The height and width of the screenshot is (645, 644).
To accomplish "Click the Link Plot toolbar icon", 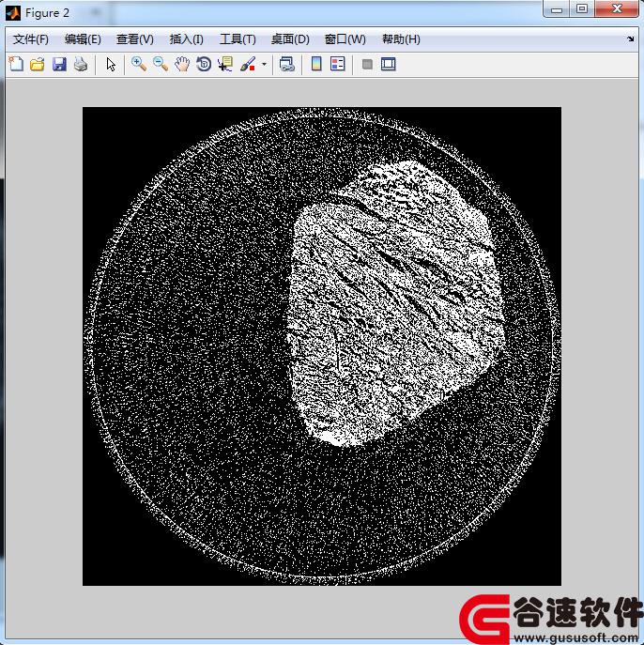I will pos(286,64).
